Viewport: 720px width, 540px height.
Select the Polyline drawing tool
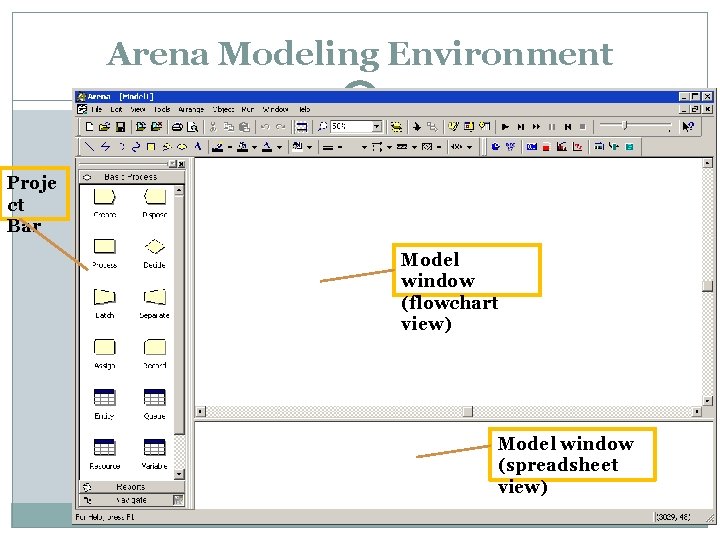point(105,147)
